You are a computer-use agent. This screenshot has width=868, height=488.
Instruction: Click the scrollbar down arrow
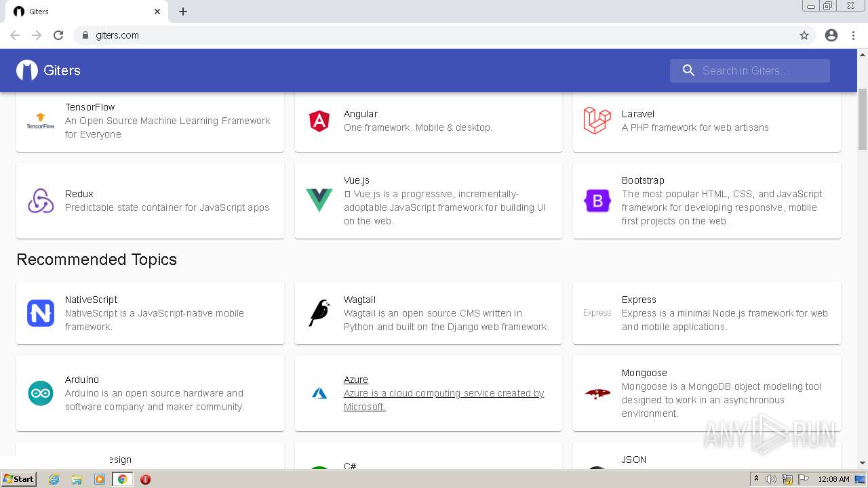[x=863, y=463]
